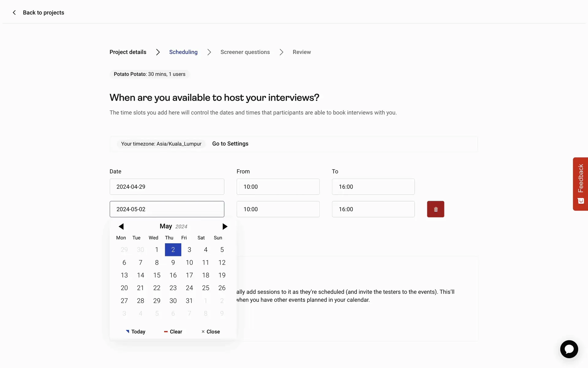Open the second row To time 16:00
The width and height of the screenshot is (588, 368).
pyautogui.click(x=373, y=209)
